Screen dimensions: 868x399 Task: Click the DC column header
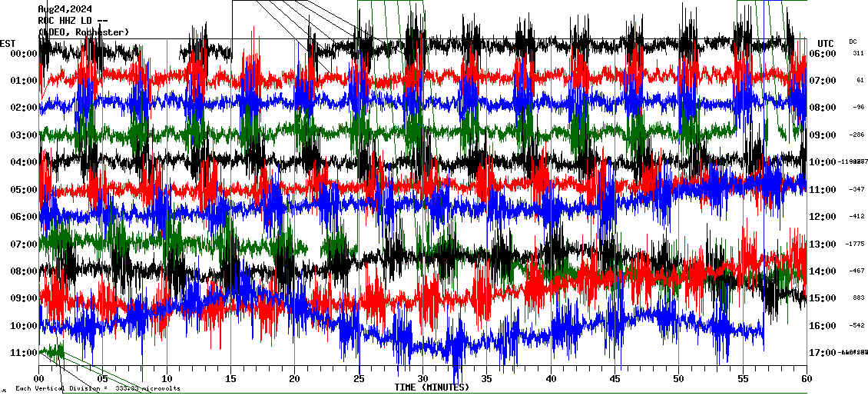[x=853, y=42]
